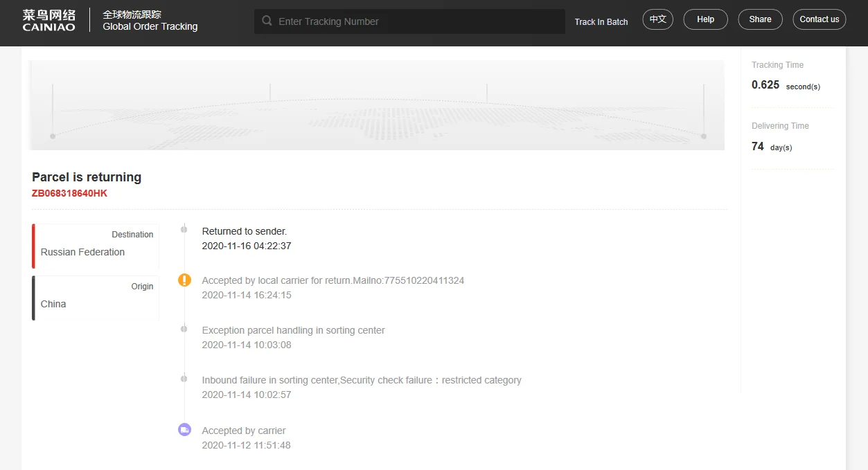Click the Inbound failure timeline dot
The image size is (868, 470).
tap(184, 379)
